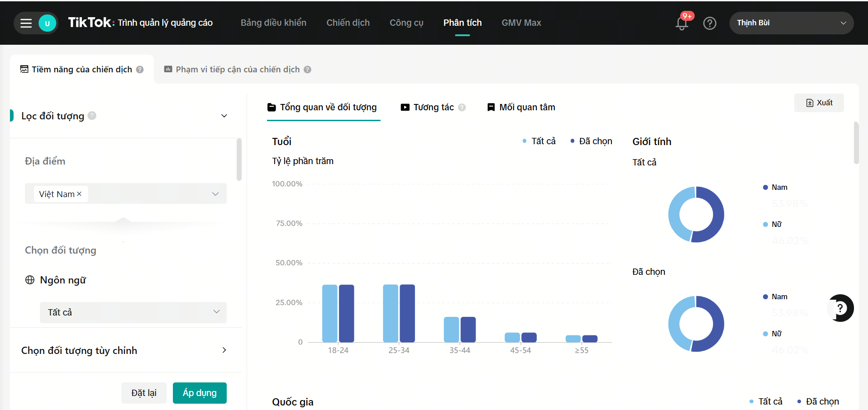This screenshot has width=868, height=410.
Task: Toggle Nữ legend in Đã chọn gender chart
Action: (x=773, y=334)
